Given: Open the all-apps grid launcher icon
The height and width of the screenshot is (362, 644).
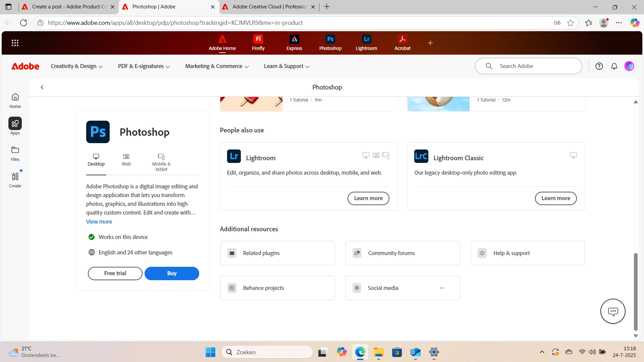Looking at the screenshot, I should [x=15, y=43].
